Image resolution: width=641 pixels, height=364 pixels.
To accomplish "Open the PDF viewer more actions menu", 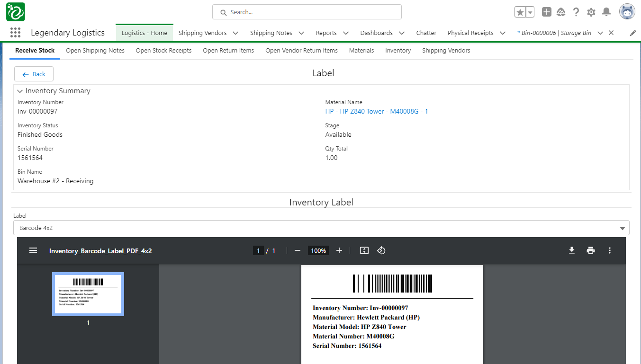I will (610, 250).
